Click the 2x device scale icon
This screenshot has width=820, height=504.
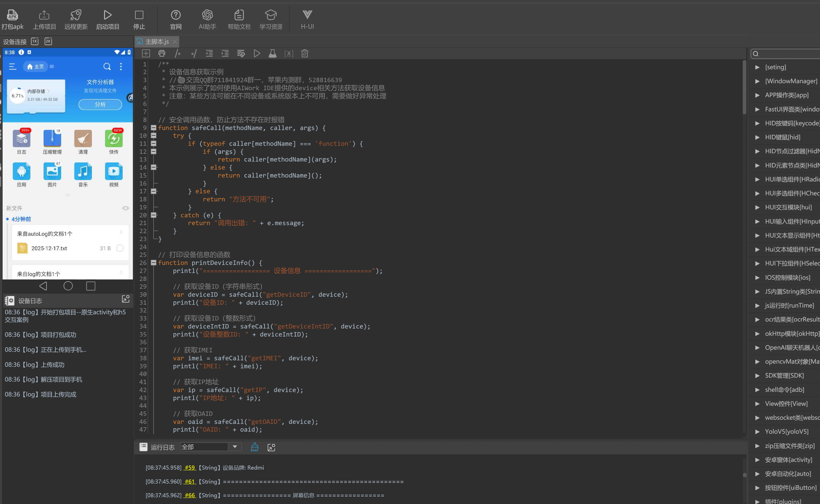click(x=48, y=41)
